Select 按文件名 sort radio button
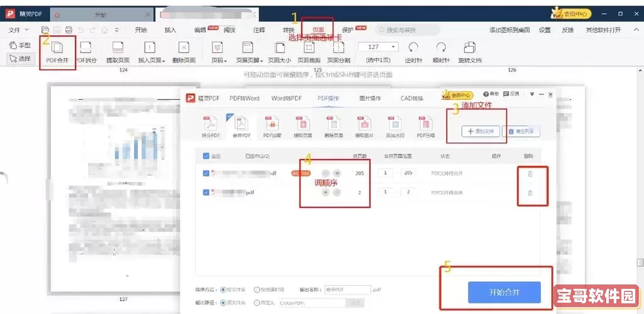 tap(223, 290)
